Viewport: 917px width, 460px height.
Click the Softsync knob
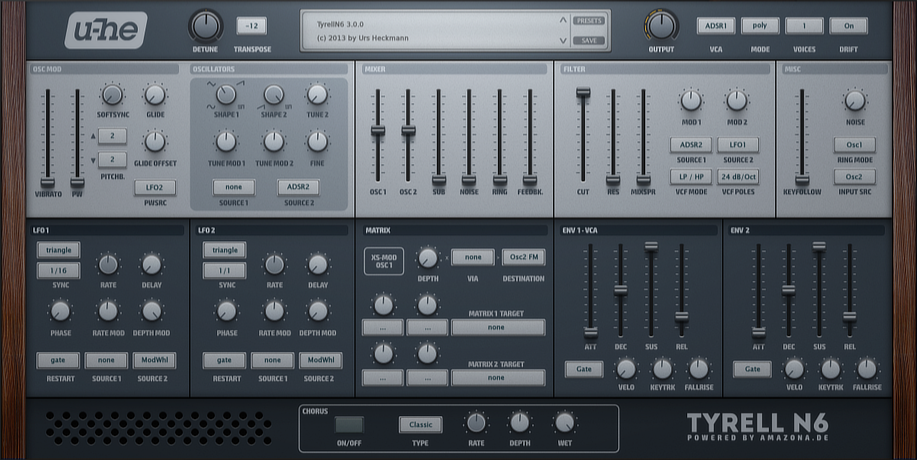click(112, 95)
